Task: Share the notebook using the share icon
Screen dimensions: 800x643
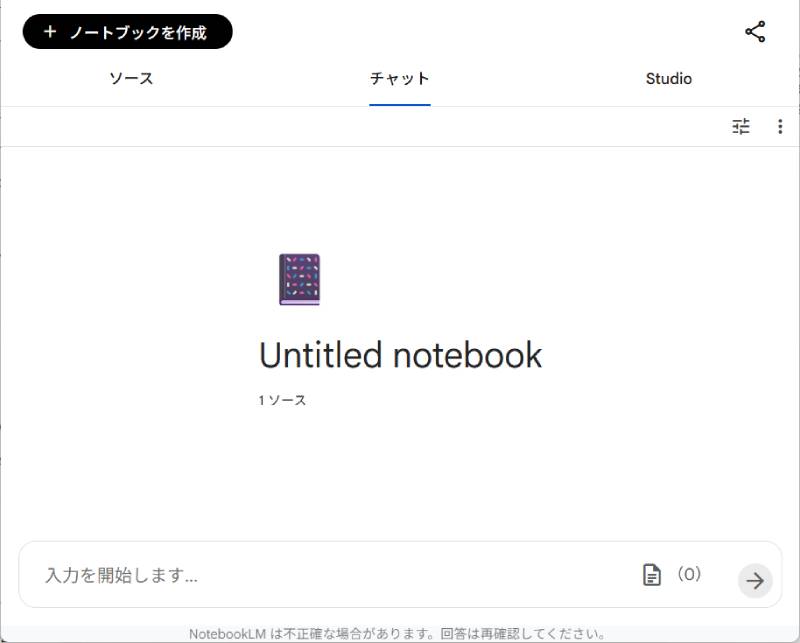Action: click(757, 31)
